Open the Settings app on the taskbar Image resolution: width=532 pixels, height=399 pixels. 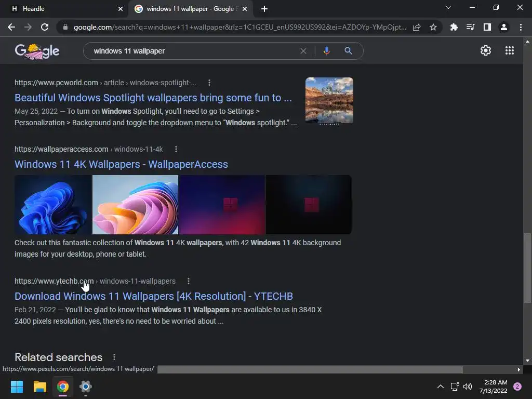[x=86, y=387]
